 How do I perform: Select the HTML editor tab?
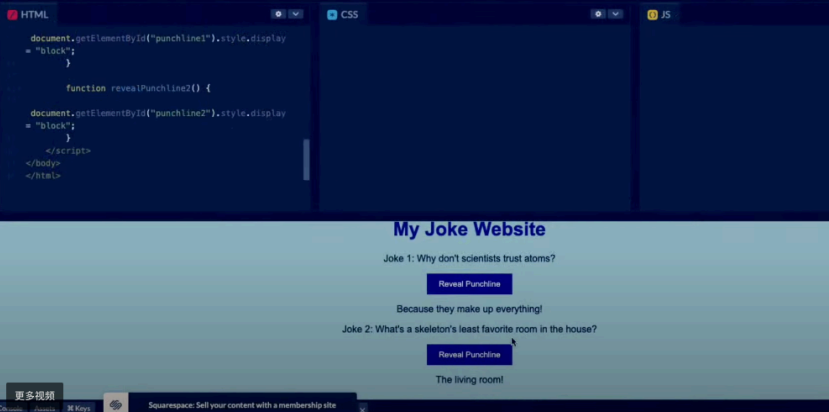point(29,14)
